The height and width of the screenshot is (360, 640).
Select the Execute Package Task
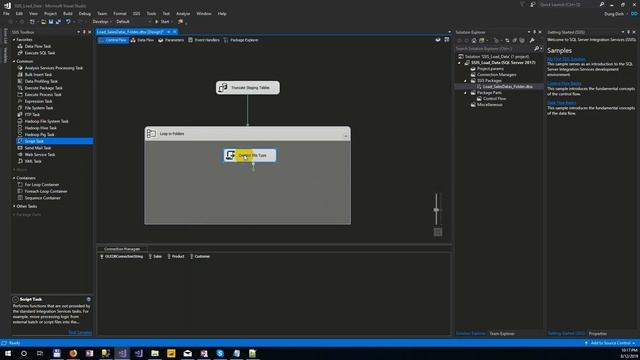tap(43, 88)
